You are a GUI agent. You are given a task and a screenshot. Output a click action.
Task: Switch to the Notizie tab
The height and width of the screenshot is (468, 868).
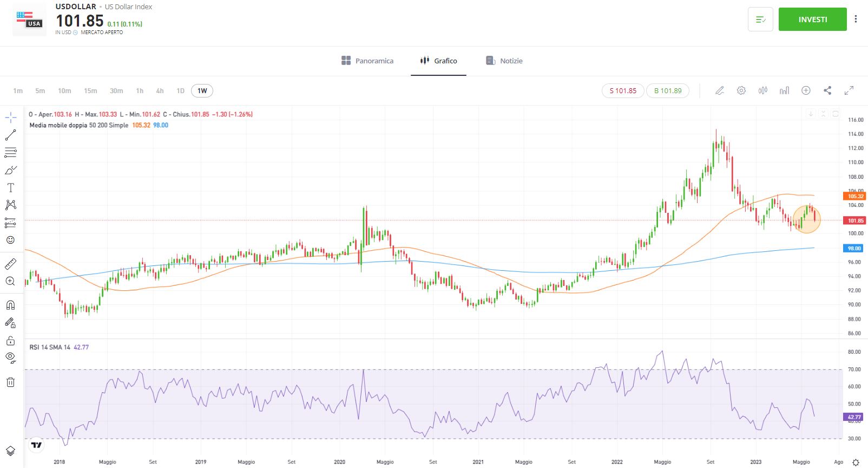point(504,61)
